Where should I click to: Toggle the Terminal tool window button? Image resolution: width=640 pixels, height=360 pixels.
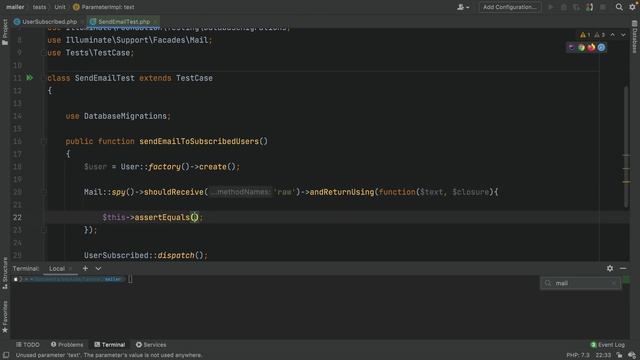click(x=110, y=344)
